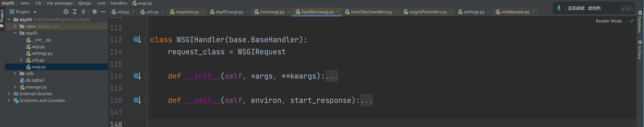Click the Expand All icon in Project toolbar
The image size is (644, 127).
(x=75, y=12)
